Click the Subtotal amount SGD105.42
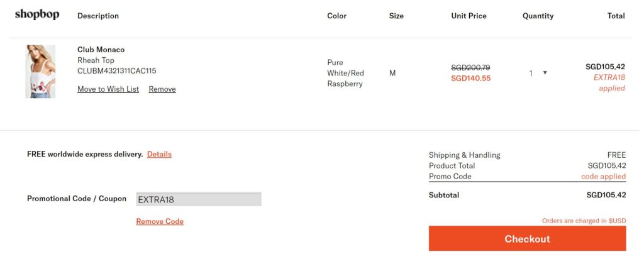The width and height of the screenshot is (644, 264). pos(606,195)
